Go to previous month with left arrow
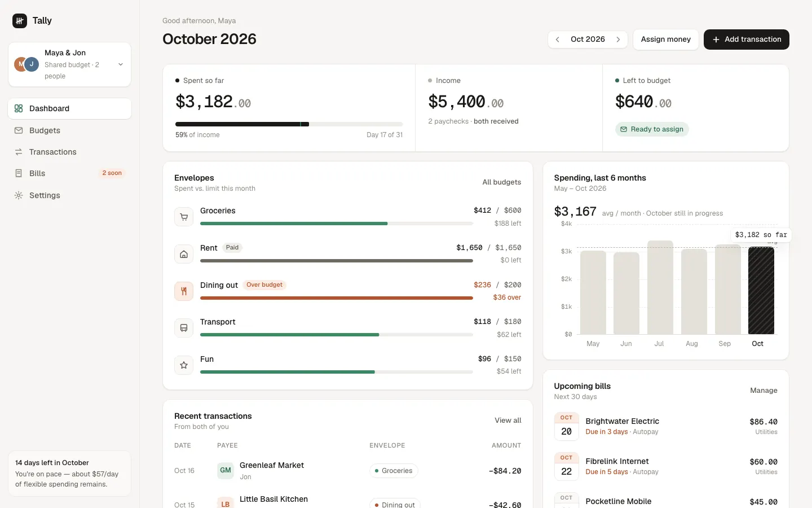 (558, 40)
